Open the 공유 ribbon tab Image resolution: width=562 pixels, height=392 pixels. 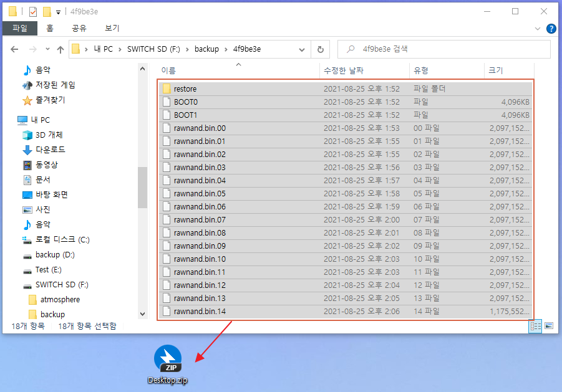click(79, 28)
